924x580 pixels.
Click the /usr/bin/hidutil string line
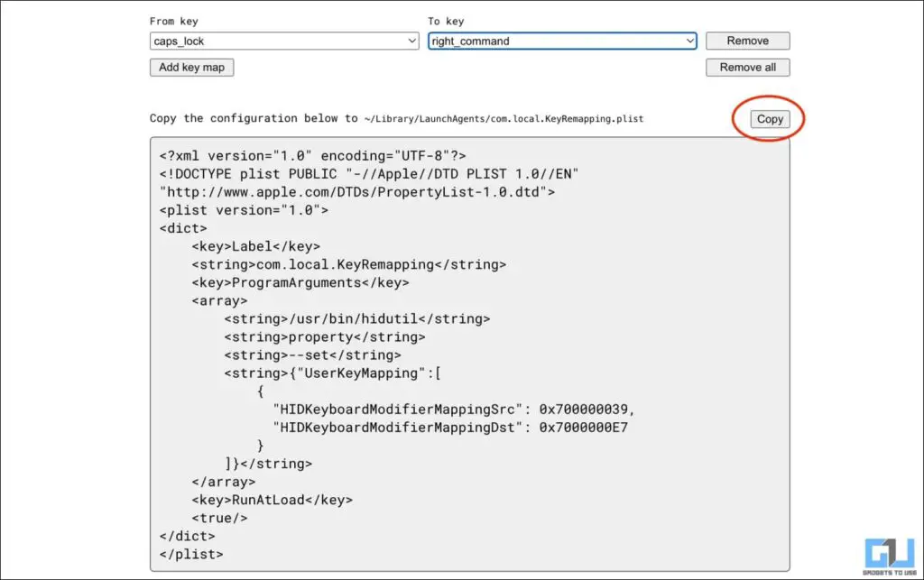pos(357,318)
